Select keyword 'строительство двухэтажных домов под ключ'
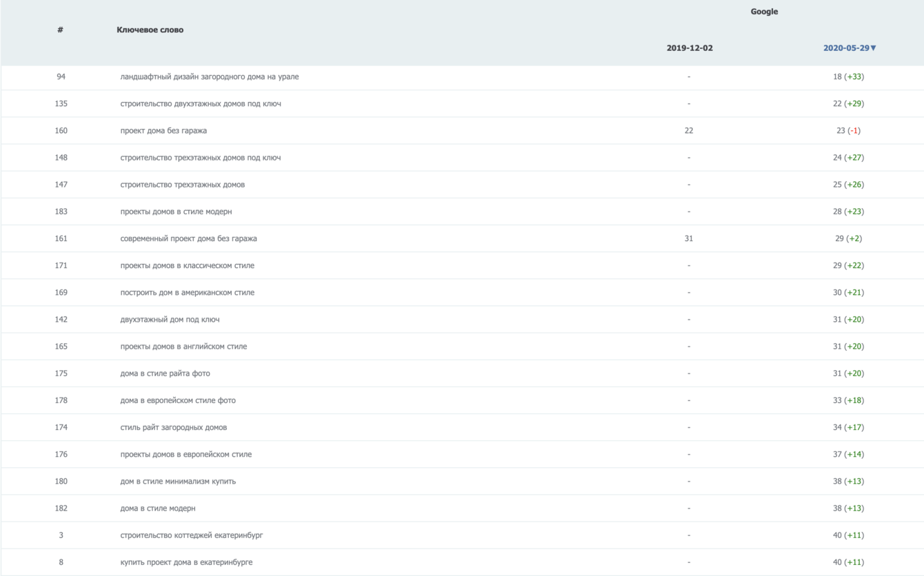Viewport: 924px width, 576px height. click(201, 103)
